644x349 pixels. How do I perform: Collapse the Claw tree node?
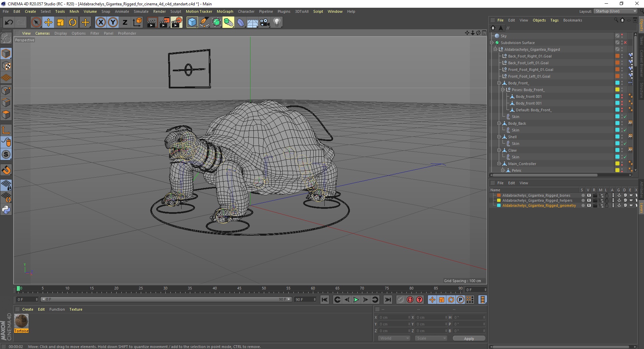pyautogui.click(x=499, y=150)
